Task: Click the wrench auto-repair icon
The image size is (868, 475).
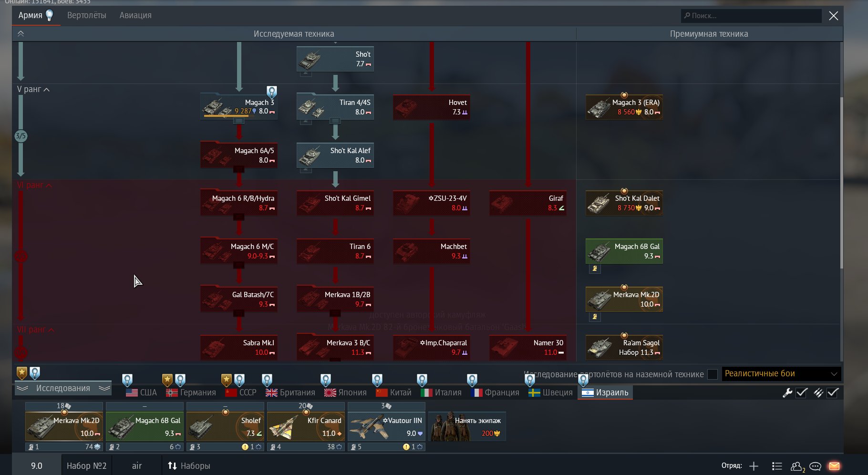Action: (x=787, y=392)
